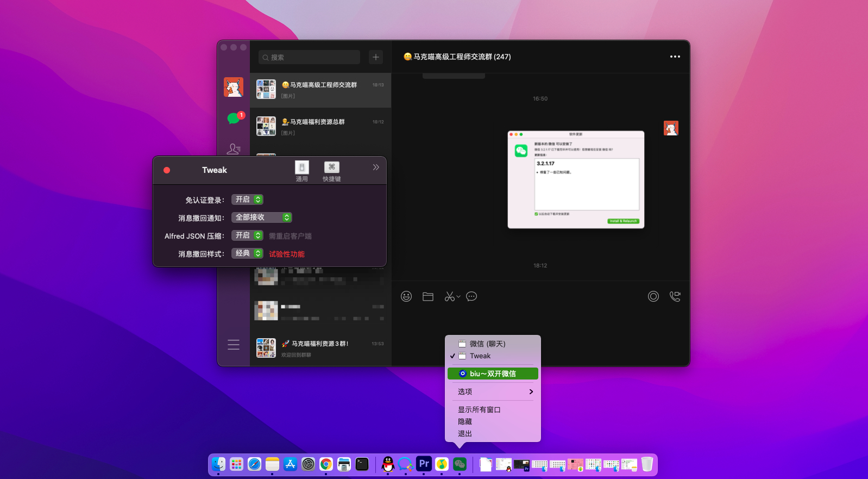Change the Alfred JSON 压缩 option
The image size is (868, 479).
[x=247, y=235]
